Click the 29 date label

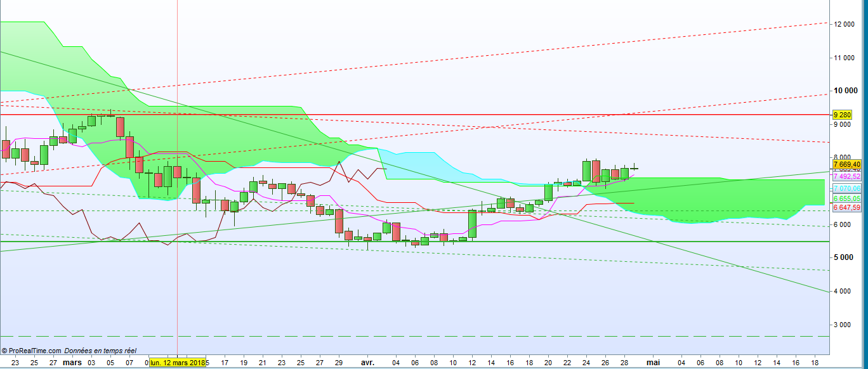coord(339,363)
